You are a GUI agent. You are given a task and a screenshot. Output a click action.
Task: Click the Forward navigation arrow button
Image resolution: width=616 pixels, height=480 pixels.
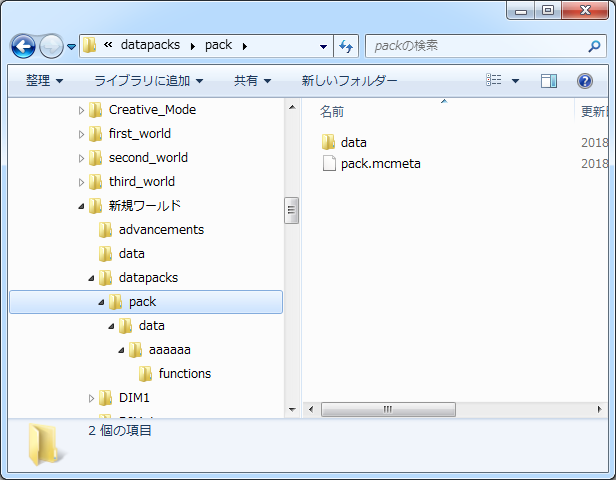51,46
